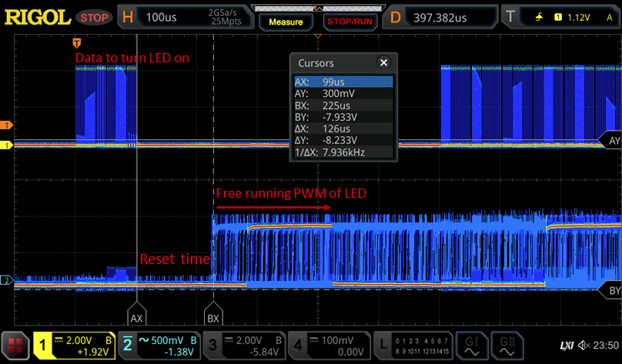Open the Measure menu
This screenshot has height=364, width=622.
click(x=286, y=21)
